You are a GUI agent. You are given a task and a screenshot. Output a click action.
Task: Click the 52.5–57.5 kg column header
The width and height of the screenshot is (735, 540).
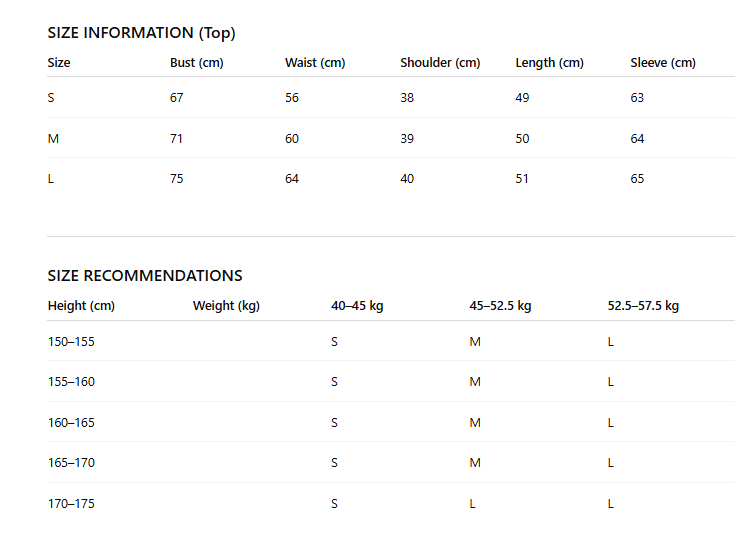click(643, 306)
